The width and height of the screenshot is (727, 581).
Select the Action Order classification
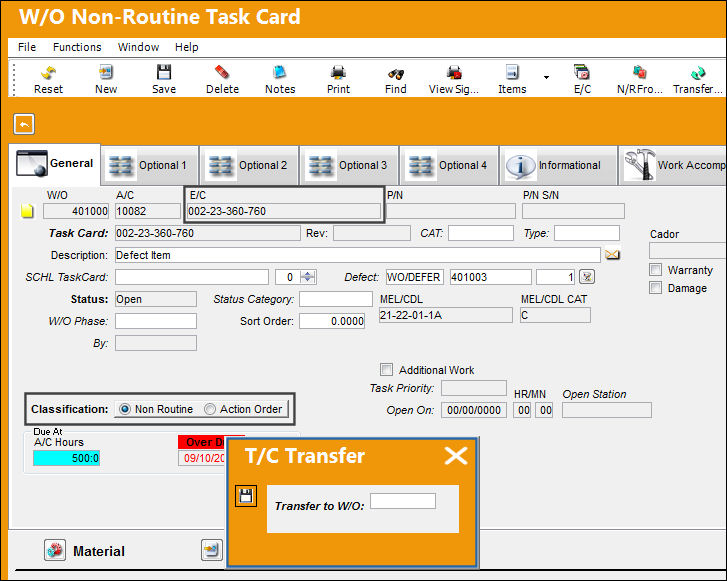click(x=210, y=409)
